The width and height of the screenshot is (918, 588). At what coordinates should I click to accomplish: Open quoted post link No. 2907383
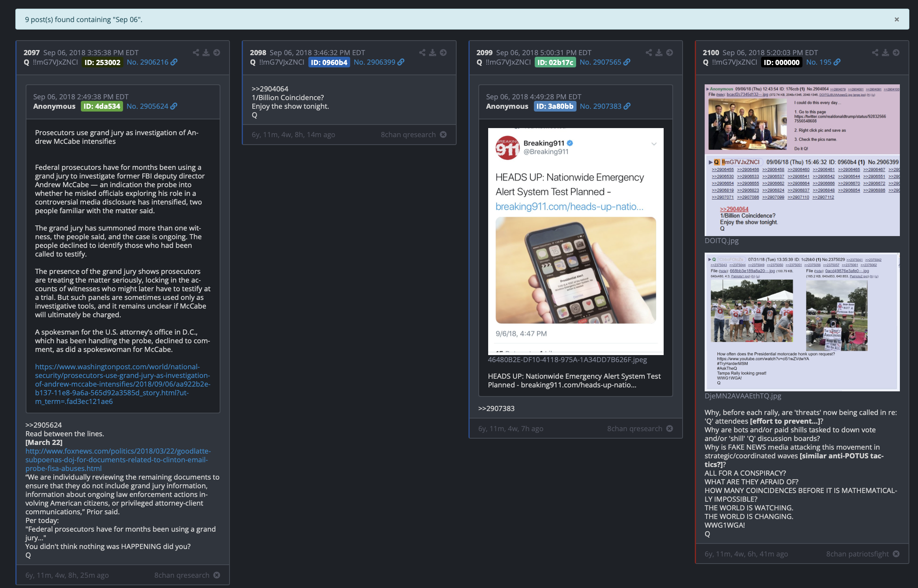click(x=605, y=106)
